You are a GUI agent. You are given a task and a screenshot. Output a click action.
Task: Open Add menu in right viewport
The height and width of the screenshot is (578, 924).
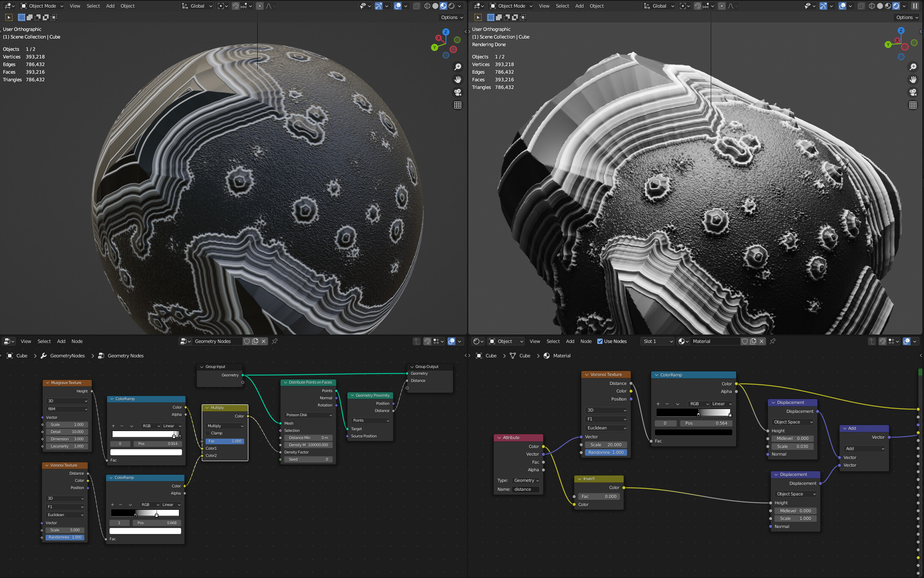coord(579,6)
